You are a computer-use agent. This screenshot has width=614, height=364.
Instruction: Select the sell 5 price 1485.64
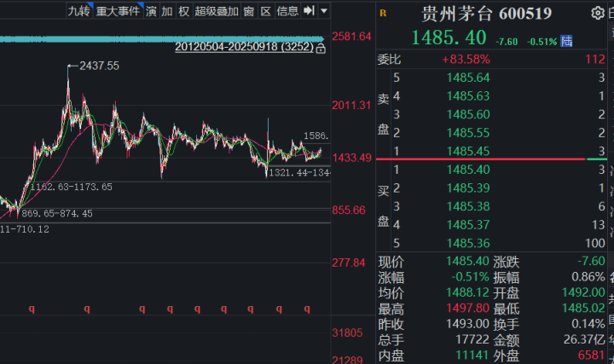point(468,78)
